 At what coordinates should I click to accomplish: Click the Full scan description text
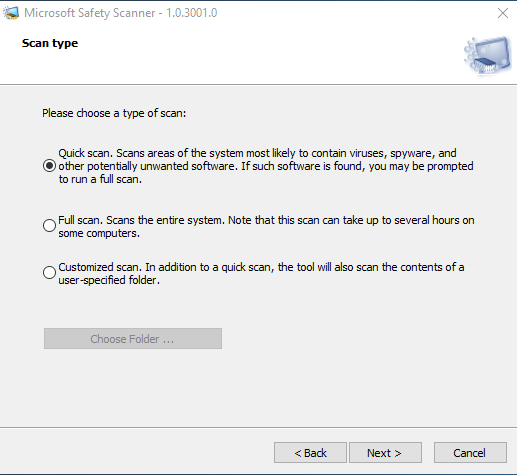[266, 226]
